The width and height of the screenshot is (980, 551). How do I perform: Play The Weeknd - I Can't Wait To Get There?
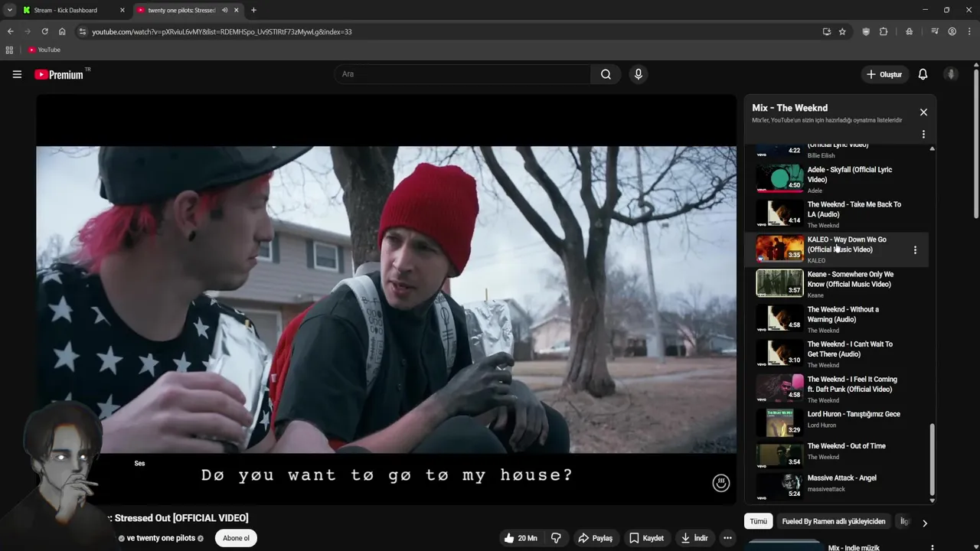838,354
